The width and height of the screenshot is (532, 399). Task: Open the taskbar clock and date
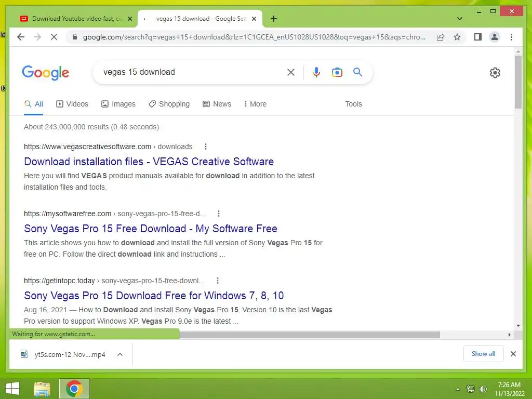(x=509, y=389)
